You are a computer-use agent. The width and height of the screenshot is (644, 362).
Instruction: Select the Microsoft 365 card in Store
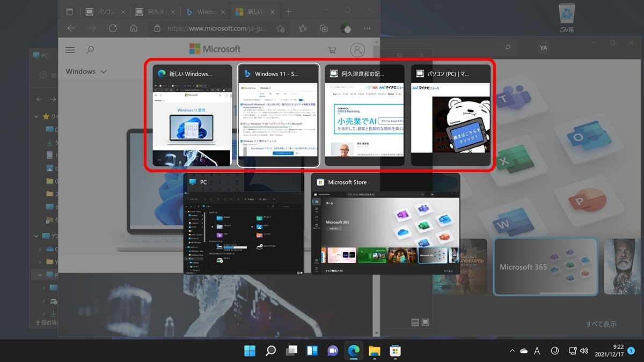point(546,267)
